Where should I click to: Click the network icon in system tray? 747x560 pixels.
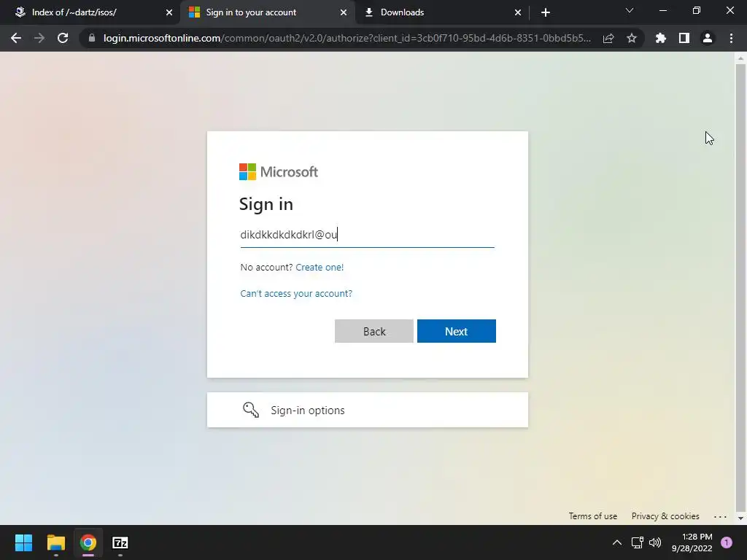[x=637, y=542]
